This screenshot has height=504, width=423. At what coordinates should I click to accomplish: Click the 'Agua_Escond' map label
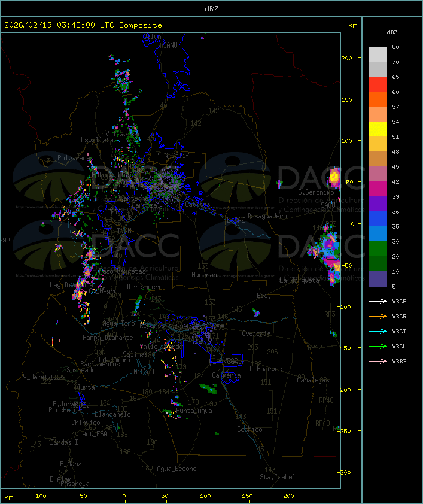point(176,469)
